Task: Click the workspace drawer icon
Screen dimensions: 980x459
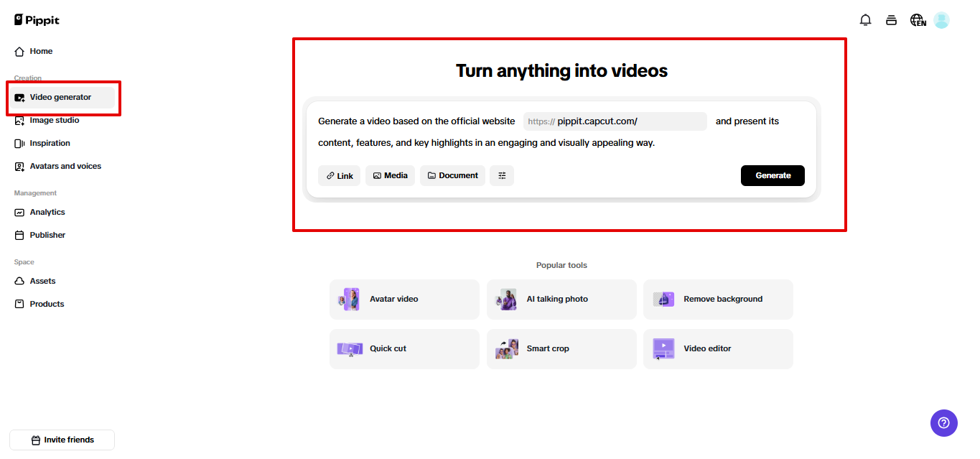Action: [x=891, y=19]
